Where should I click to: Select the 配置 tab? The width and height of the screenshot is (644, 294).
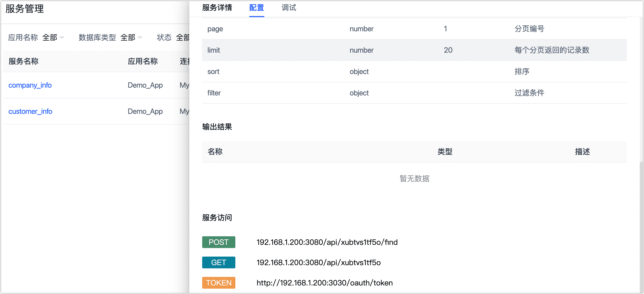[x=256, y=8]
